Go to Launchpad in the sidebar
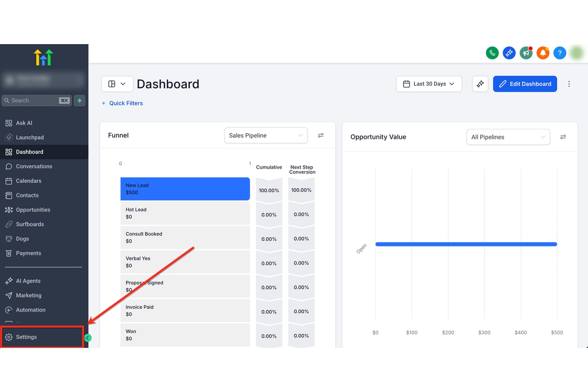This screenshot has width=588, height=392. coord(44,138)
